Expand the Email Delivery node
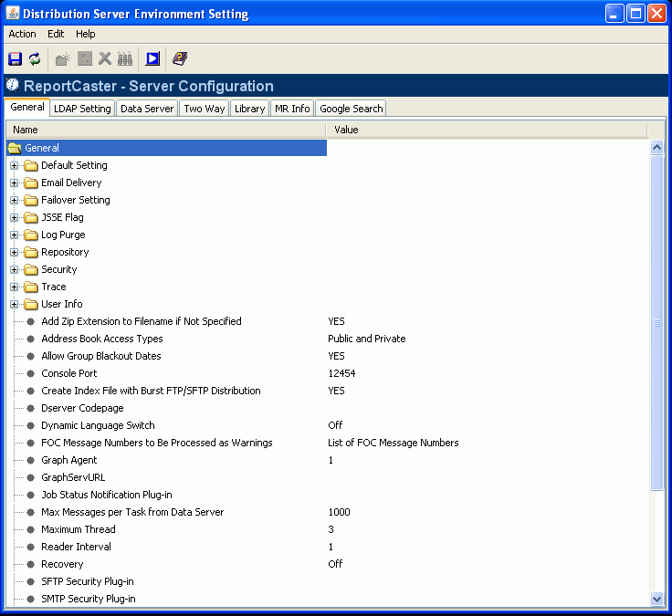This screenshot has height=616, width=672. coord(14,183)
